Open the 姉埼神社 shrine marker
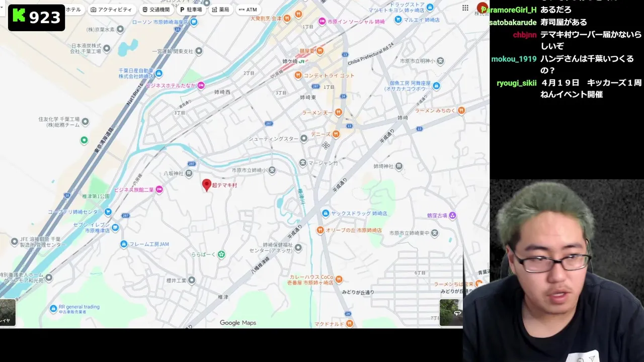644x362 pixels. (x=398, y=166)
